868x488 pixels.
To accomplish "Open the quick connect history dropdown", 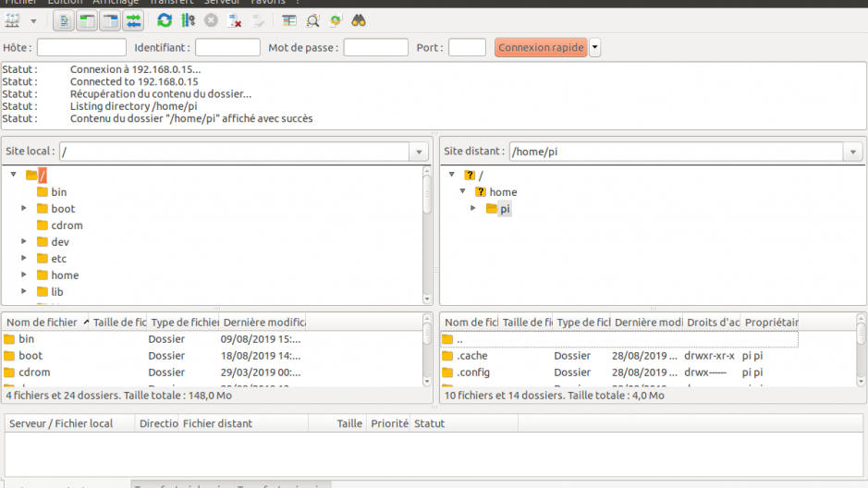I will [595, 47].
